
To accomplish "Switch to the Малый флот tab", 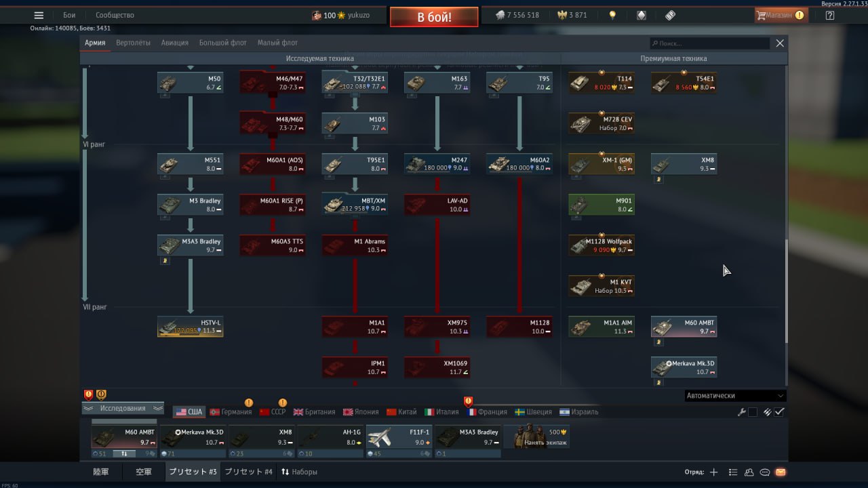I will coord(277,43).
